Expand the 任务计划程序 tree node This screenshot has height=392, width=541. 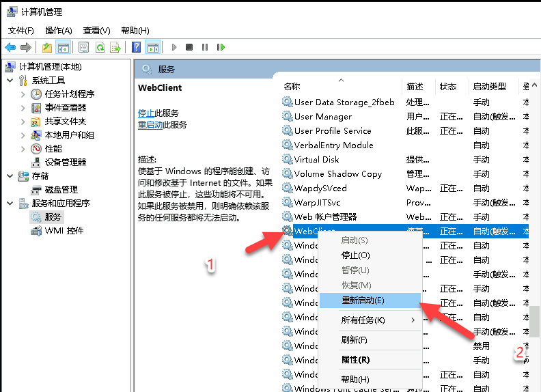click(x=23, y=94)
